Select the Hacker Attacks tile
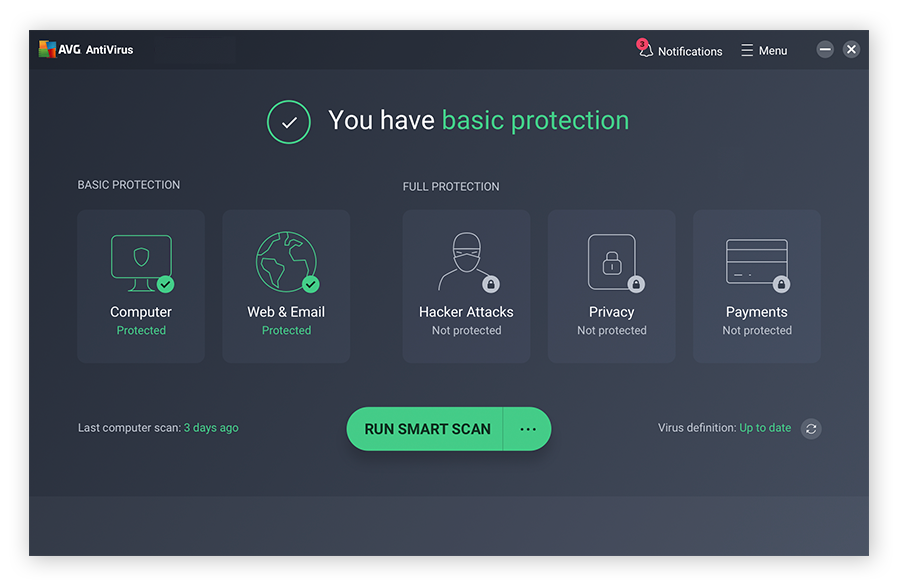This screenshot has height=587, width=900. [466, 286]
